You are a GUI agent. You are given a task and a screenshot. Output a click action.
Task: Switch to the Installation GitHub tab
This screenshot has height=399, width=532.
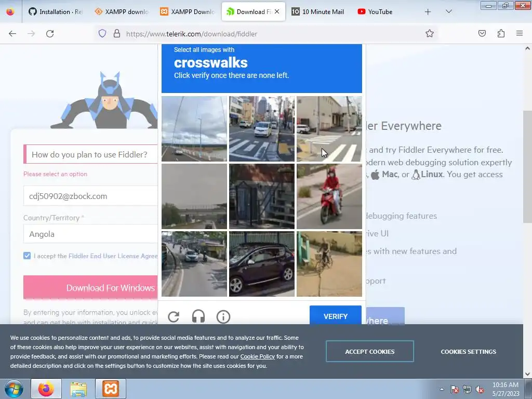pos(56,12)
